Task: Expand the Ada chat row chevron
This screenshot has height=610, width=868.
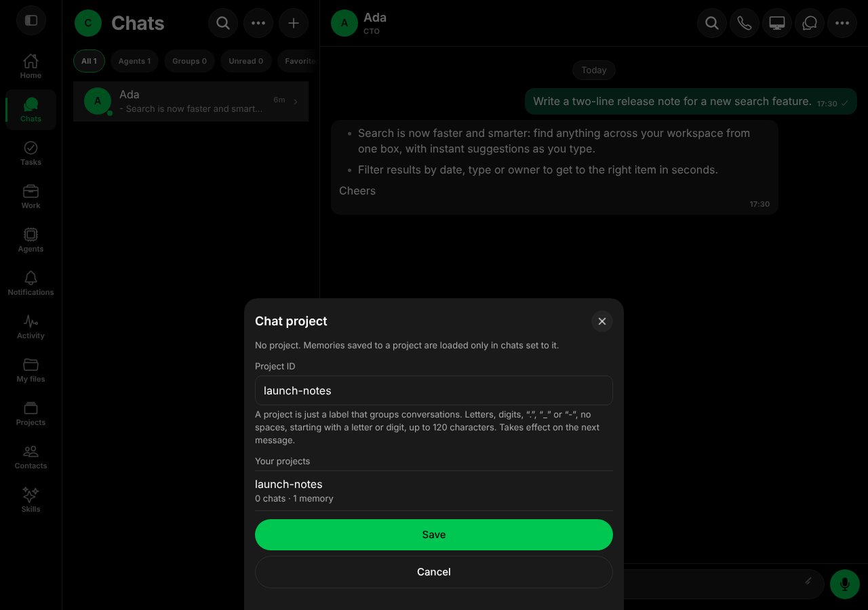Action: coord(296,102)
